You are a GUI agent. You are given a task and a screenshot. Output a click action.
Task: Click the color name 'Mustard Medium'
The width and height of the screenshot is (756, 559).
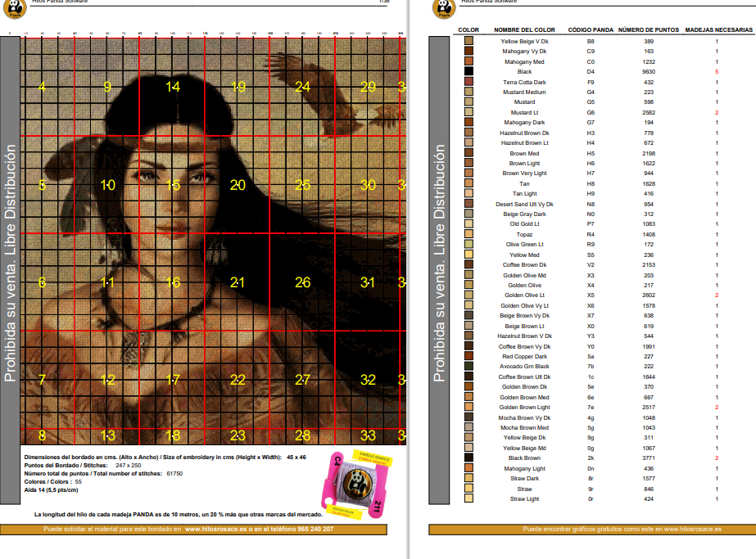coord(524,92)
